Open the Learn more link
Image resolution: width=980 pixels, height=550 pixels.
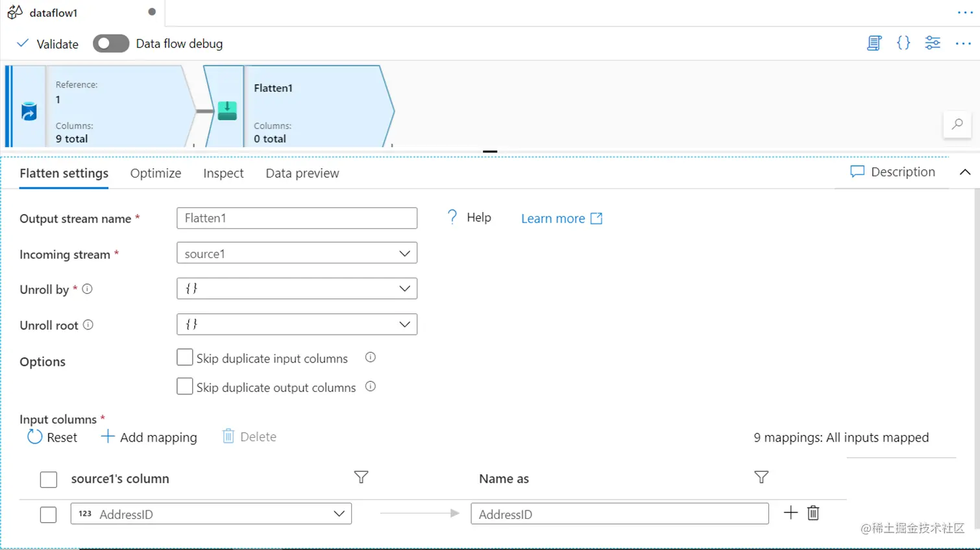coord(562,219)
